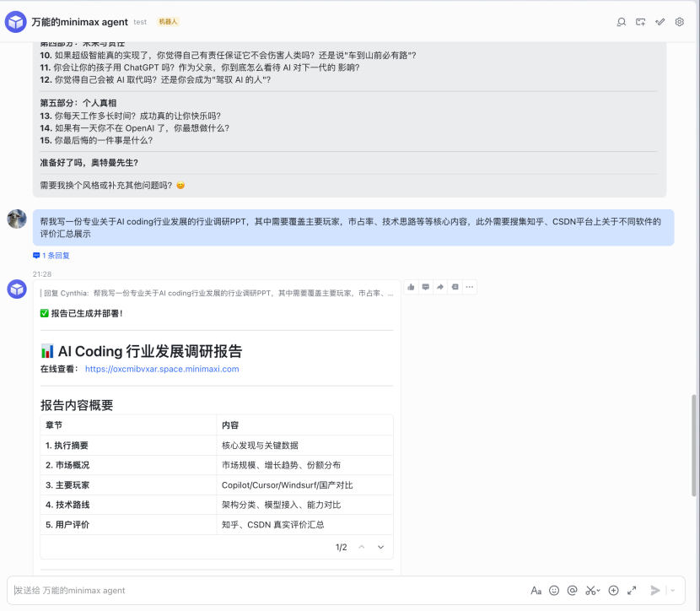
Task: Click the add-to-group card plus icon
Action: 641,22
